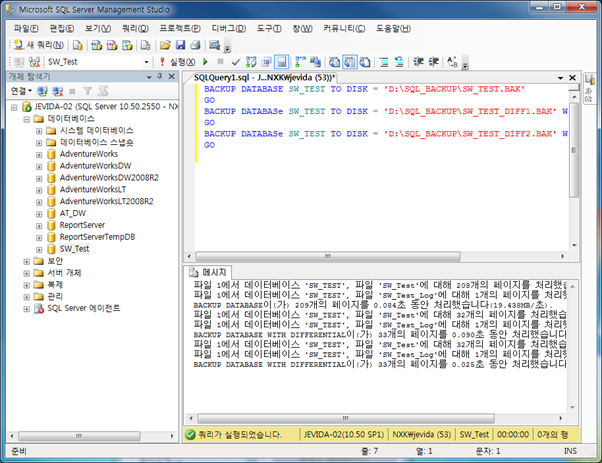Click the Connect Object Explorer icon
Image resolution: width=602 pixels, height=463 pixels.
[42, 91]
